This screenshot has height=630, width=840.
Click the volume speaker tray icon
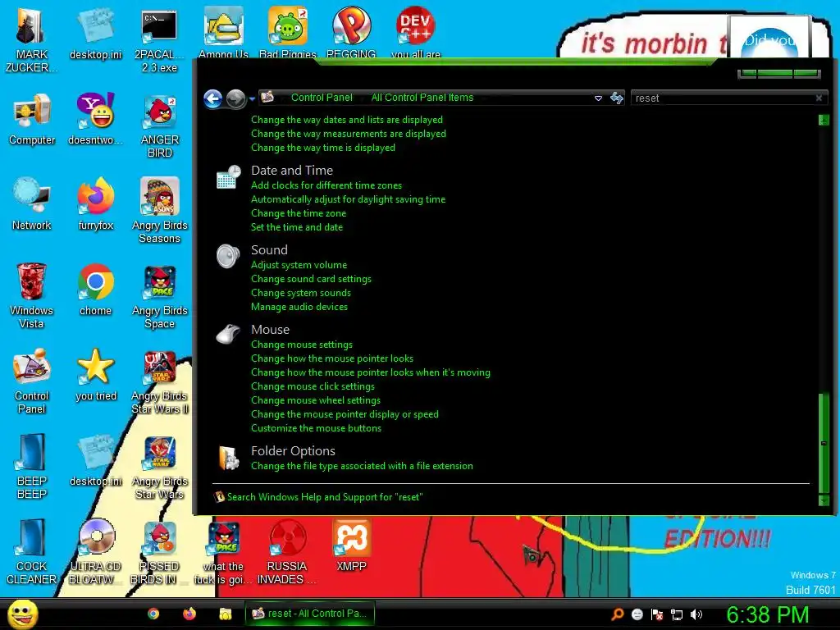696,614
